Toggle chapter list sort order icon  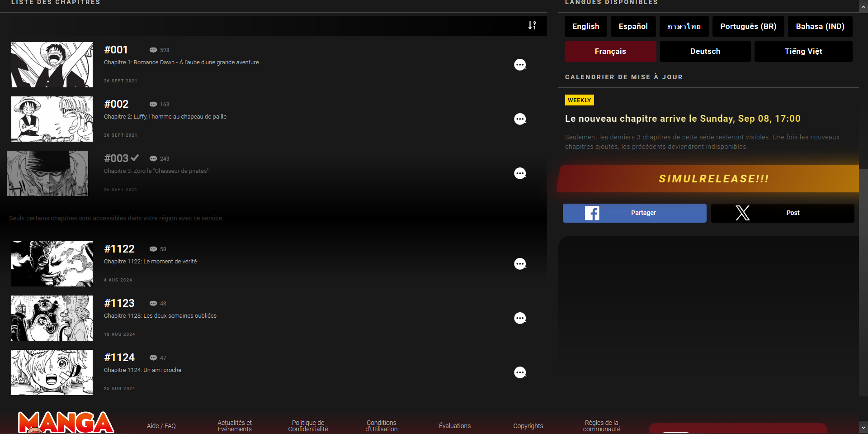coord(532,25)
